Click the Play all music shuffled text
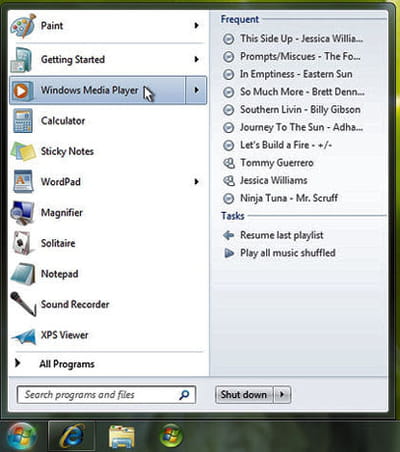 click(288, 253)
